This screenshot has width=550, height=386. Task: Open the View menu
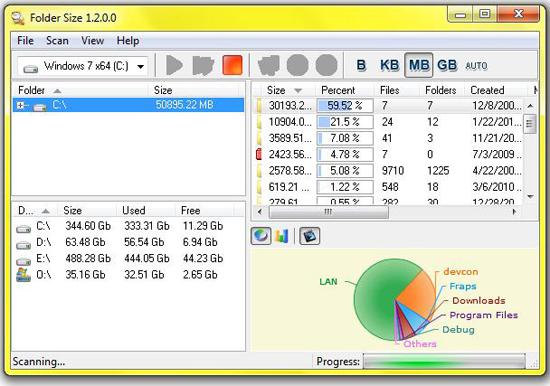pyautogui.click(x=93, y=41)
